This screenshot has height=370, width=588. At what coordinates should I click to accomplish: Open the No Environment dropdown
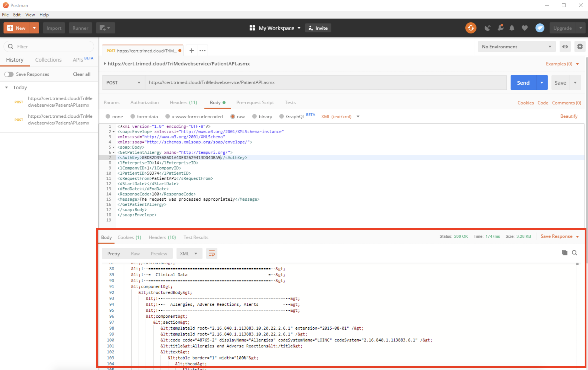coord(516,47)
